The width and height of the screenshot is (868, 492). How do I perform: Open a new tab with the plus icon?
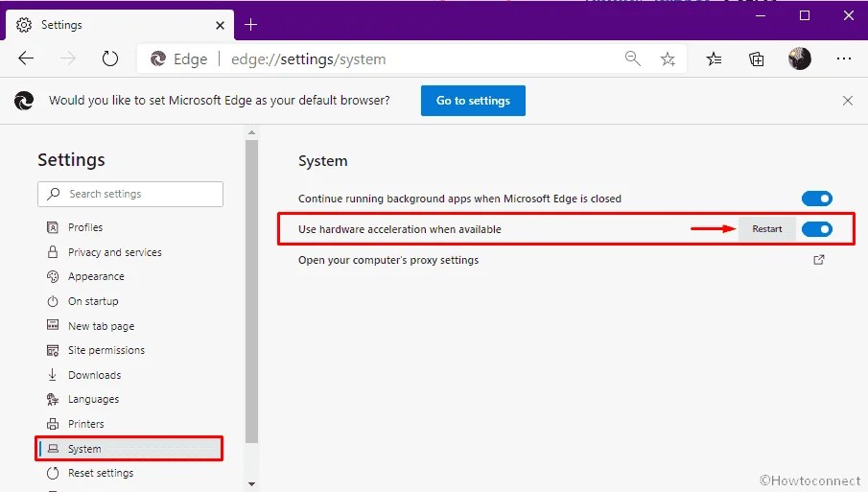pyautogui.click(x=250, y=24)
